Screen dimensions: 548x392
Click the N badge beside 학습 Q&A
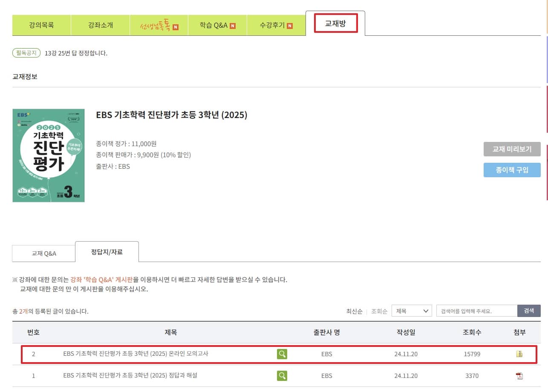(x=233, y=26)
